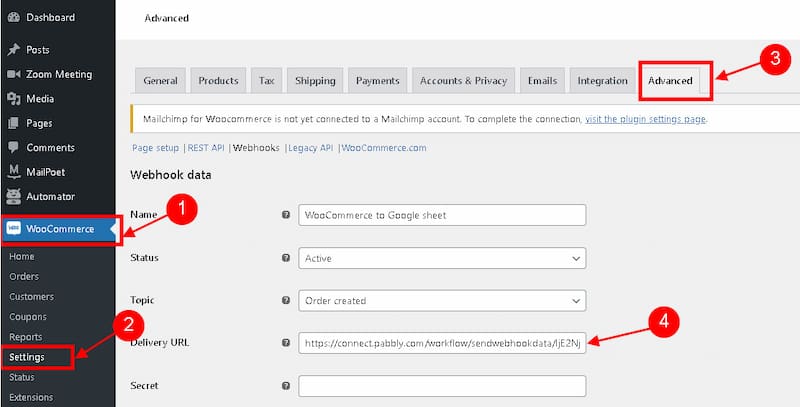Switch to the General settings tab
This screenshot has width=800, height=407.
(x=160, y=81)
